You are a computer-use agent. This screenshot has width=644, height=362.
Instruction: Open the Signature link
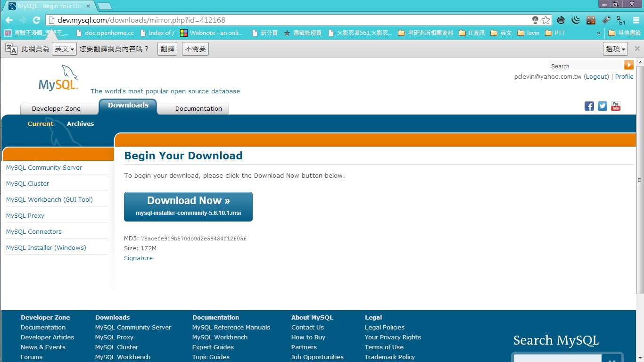tap(138, 258)
